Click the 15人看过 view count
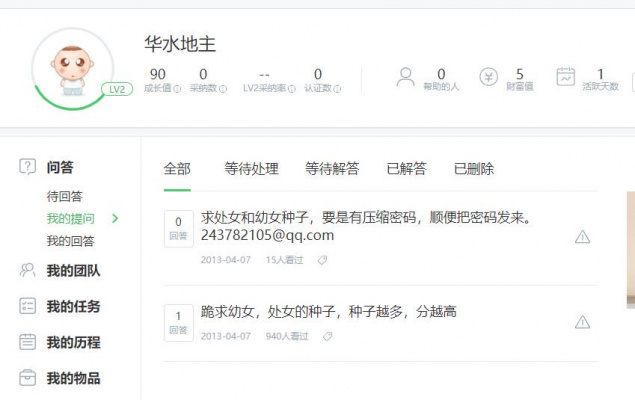This screenshot has width=635, height=400. (x=284, y=260)
